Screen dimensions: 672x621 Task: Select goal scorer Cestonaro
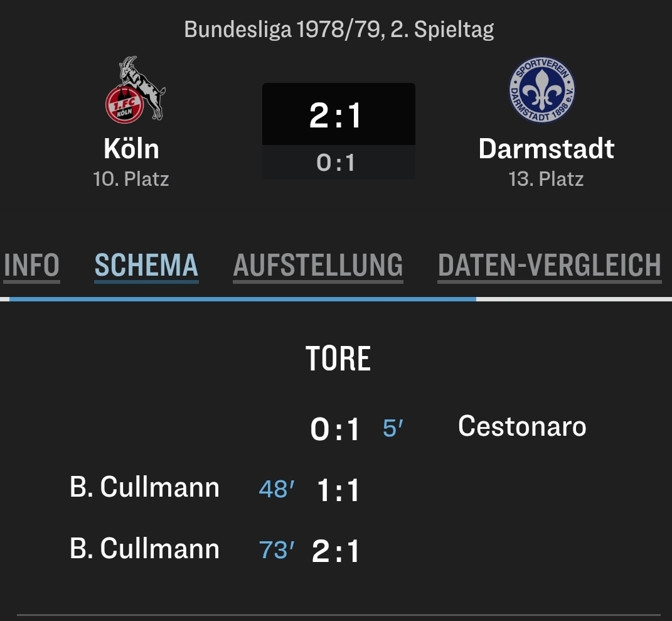522,426
